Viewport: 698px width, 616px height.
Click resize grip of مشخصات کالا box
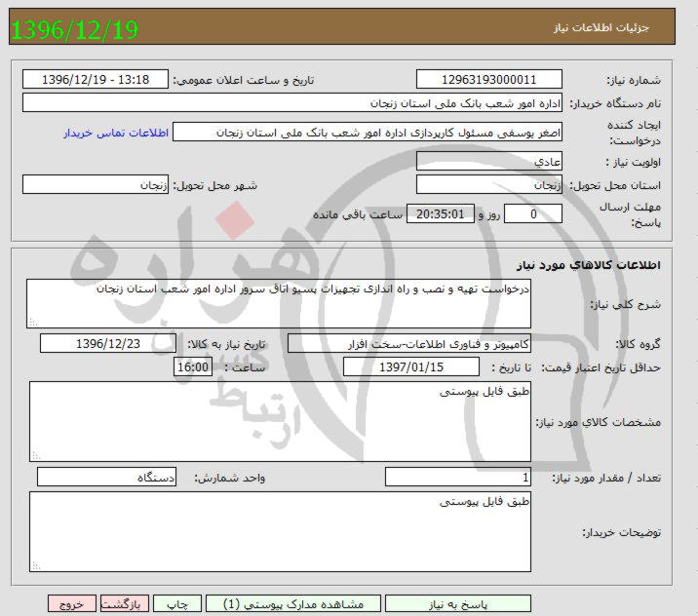(x=36, y=456)
